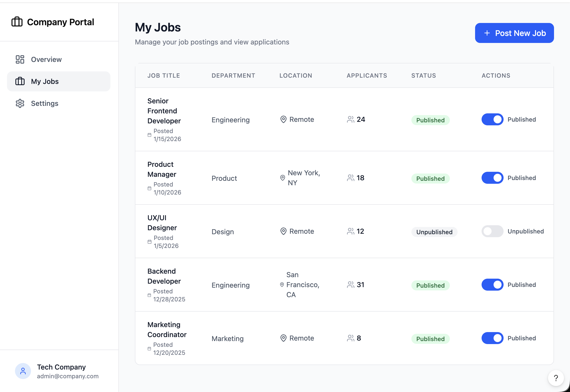Click the applicants icon showing 24 for Senior Frontend Developer
This screenshot has height=392, width=570.
350,119
